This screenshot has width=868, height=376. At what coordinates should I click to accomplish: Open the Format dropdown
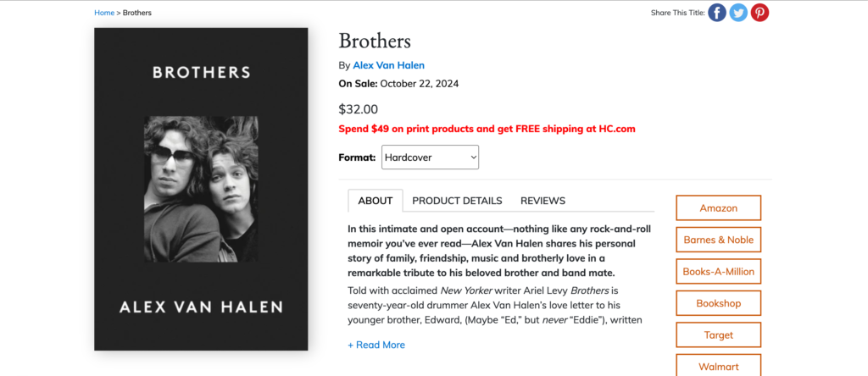(x=430, y=157)
